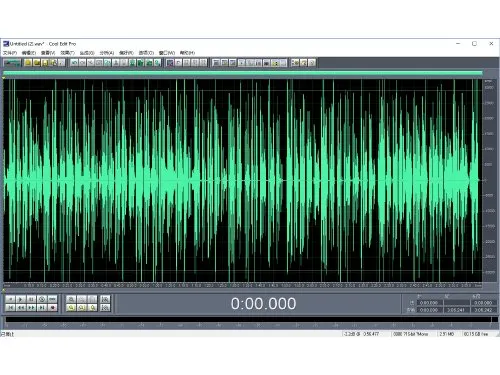Jump to the beginning of the file
The height and width of the screenshot is (375, 500).
10,308
